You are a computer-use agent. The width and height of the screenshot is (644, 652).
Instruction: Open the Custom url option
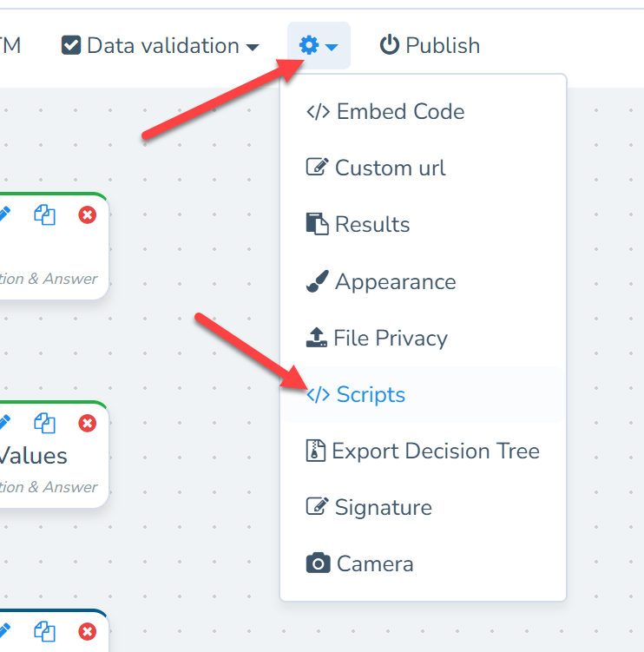[376, 168]
